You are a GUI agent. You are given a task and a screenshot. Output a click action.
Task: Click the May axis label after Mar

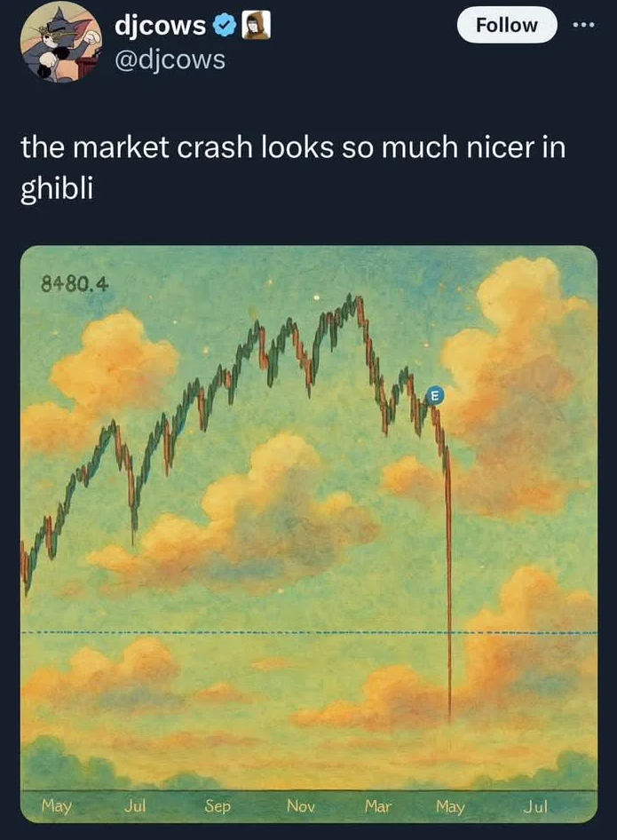pyautogui.click(x=450, y=805)
